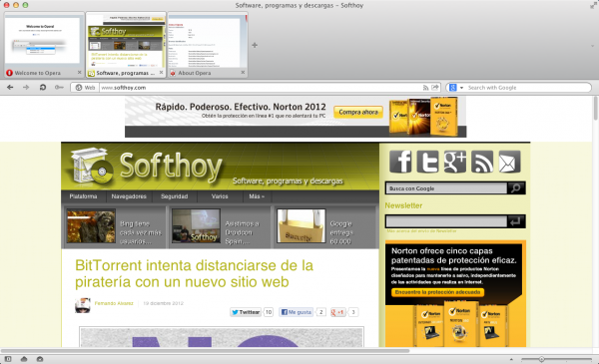Switch to Welcome to Opera tab

coord(43,45)
